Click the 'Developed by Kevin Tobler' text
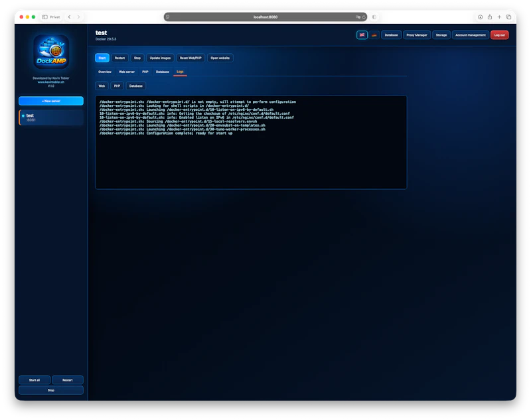531x420 pixels. (51, 78)
